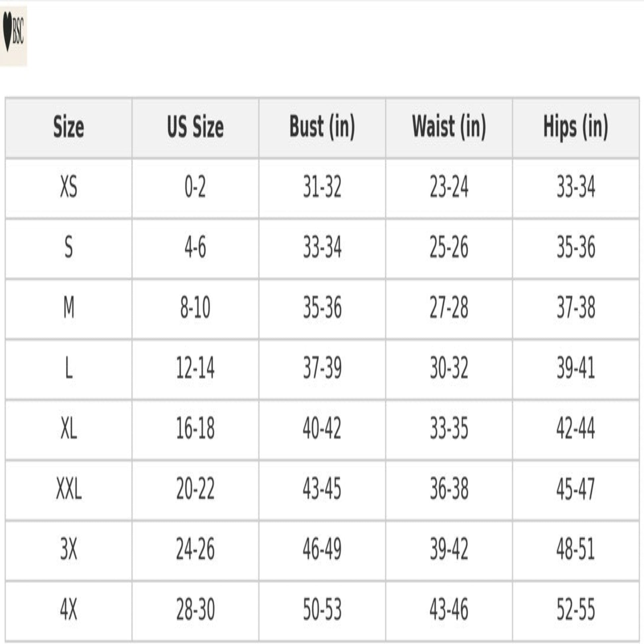Click hips measurement 48-51

coord(576,550)
